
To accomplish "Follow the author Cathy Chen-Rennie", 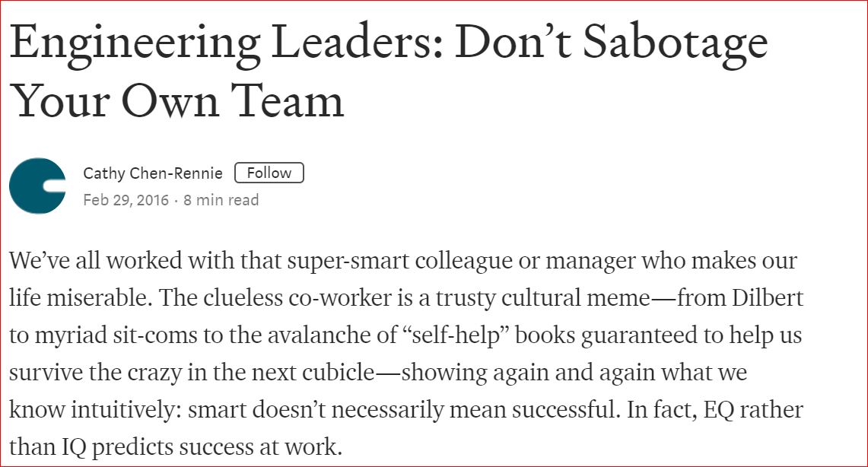I will point(269,173).
